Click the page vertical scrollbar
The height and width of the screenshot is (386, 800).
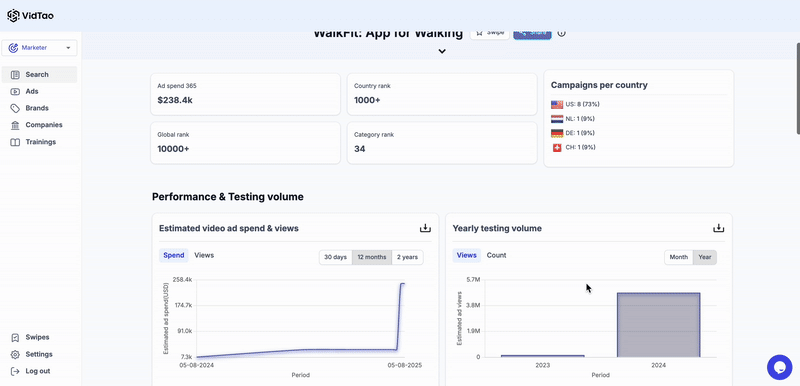pyautogui.click(x=797, y=88)
